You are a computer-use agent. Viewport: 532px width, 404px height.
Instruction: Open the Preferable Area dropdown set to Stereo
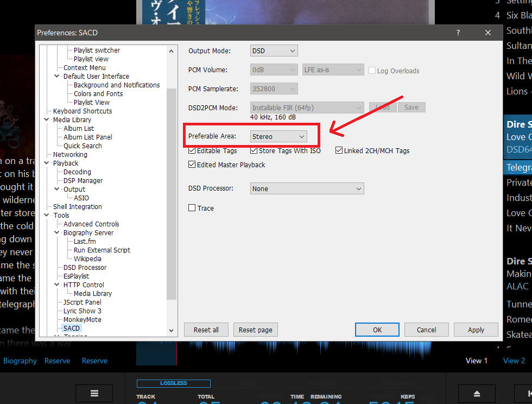coord(278,137)
